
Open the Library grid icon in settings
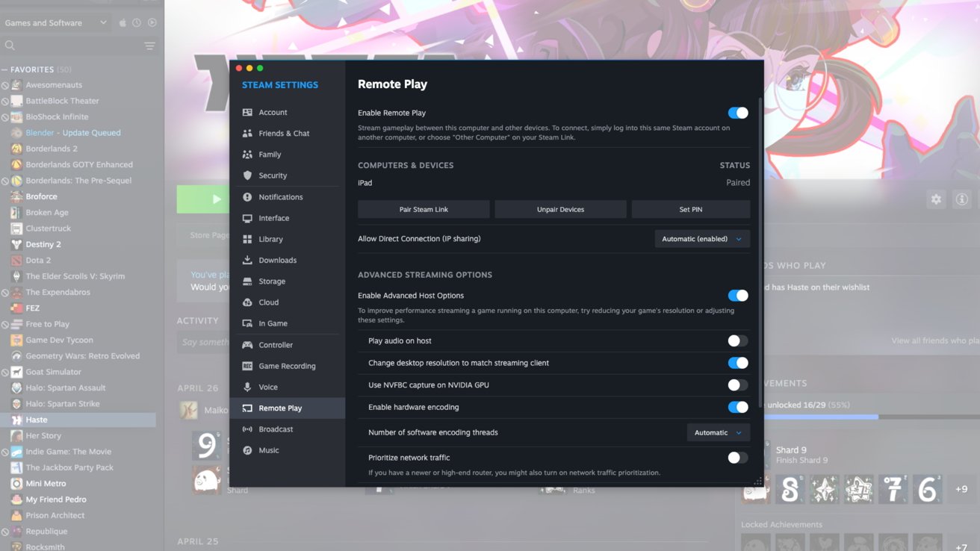click(247, 239)
